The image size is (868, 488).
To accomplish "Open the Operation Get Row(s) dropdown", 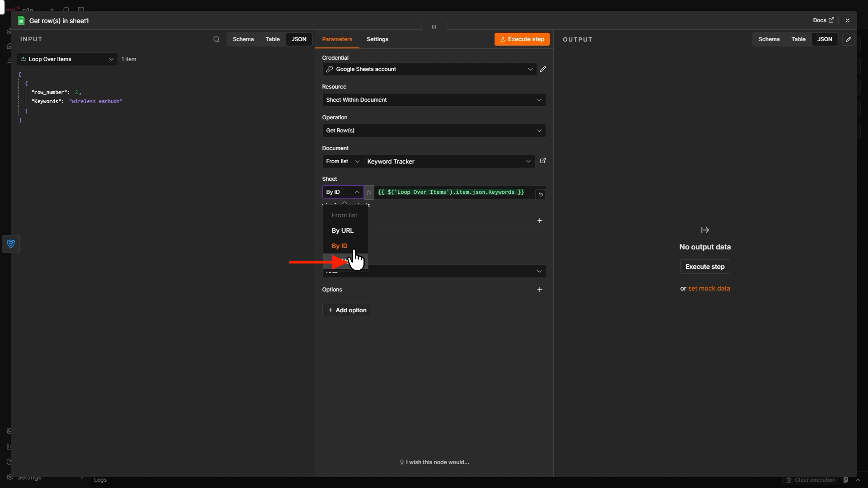I will 434,131.
